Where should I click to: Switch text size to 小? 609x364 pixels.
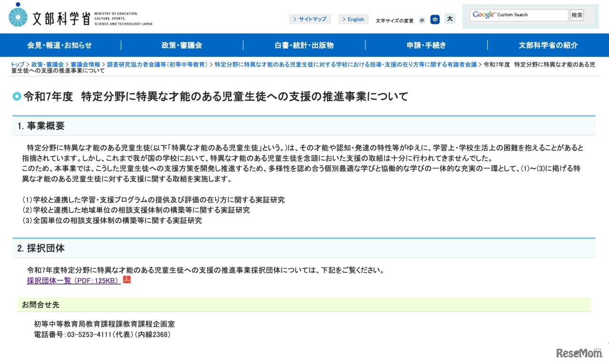[422, 20]
